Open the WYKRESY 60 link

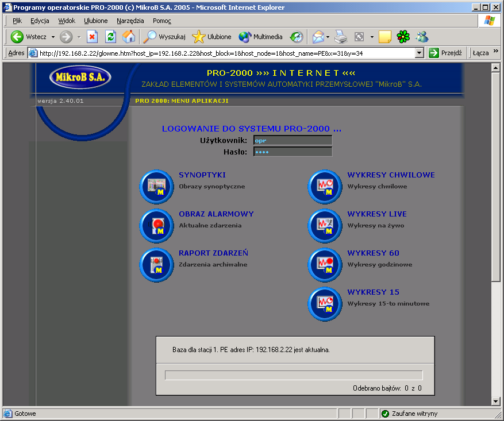click(373, 253)
